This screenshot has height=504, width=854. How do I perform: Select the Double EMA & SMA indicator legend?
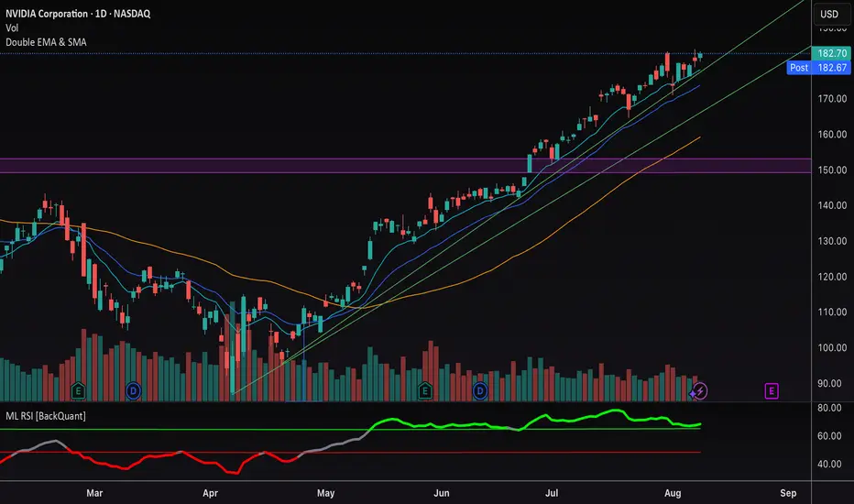[47, 42]
